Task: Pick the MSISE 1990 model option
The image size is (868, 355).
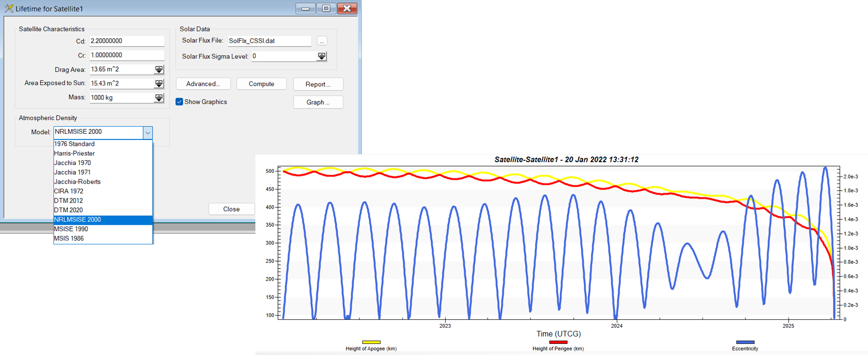Action: click(x=71, y=229)
